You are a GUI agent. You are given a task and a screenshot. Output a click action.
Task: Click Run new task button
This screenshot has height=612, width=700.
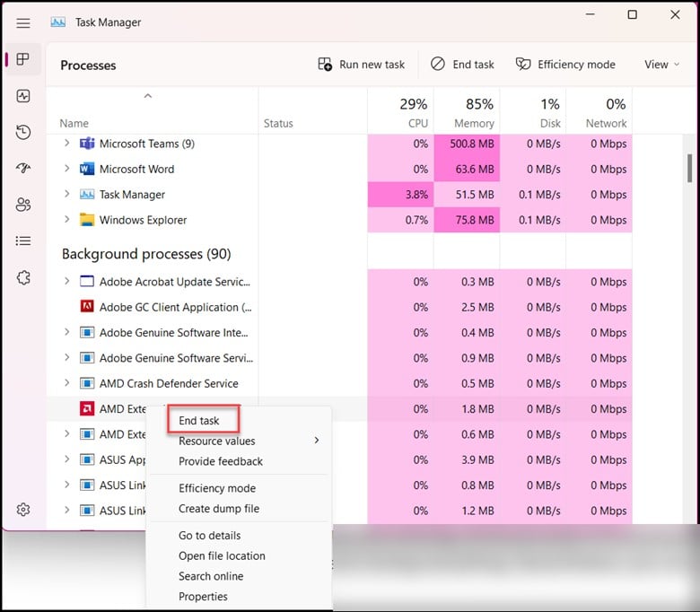tap(362, 65)
